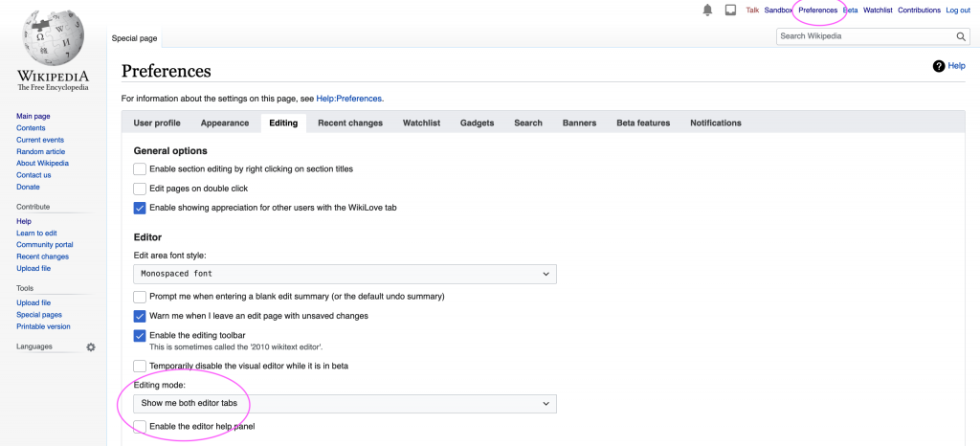The height and width of the screenshot is (446, 980).
Task: Click the Preferences link in top bar
Action: (x=817, y=11)
